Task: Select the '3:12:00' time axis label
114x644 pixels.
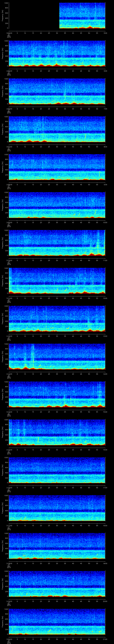Action: (9, 336)
